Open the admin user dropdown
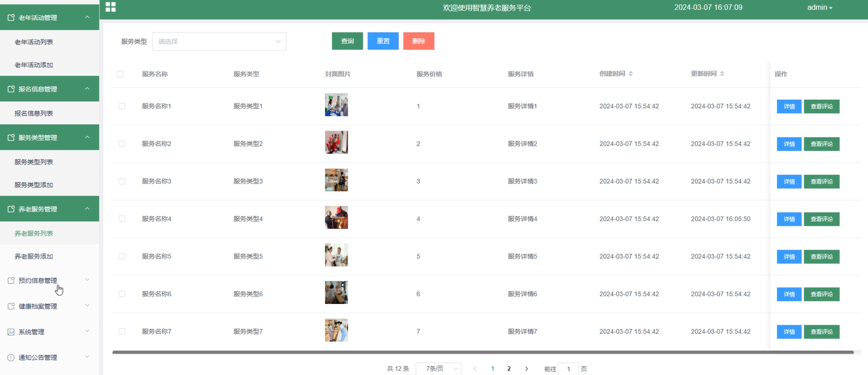Viewport: 868px width, 375px height. 820,8
